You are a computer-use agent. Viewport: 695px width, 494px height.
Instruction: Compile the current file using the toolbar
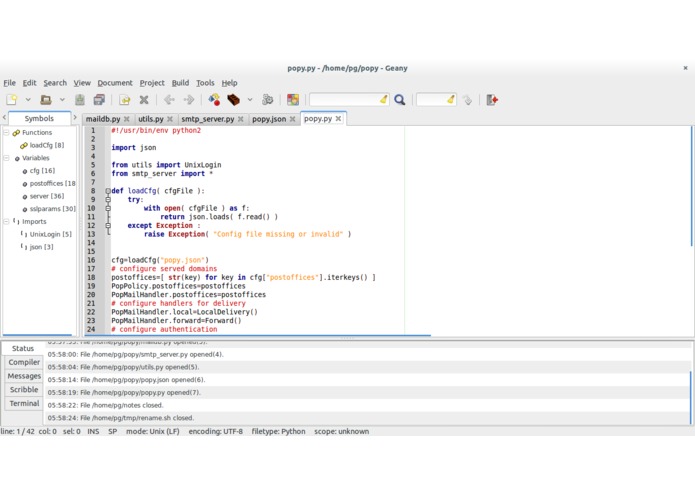click(x=214, y=100)
